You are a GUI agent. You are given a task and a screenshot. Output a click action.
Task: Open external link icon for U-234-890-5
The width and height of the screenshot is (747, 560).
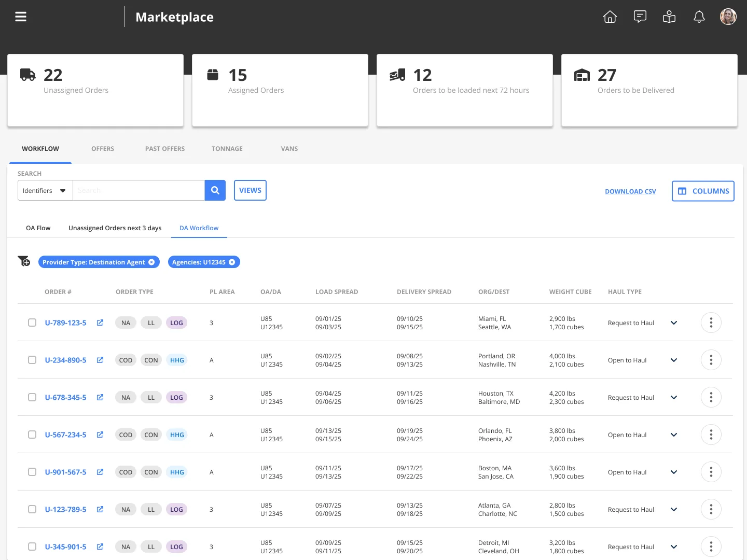[x=100, y=360]
